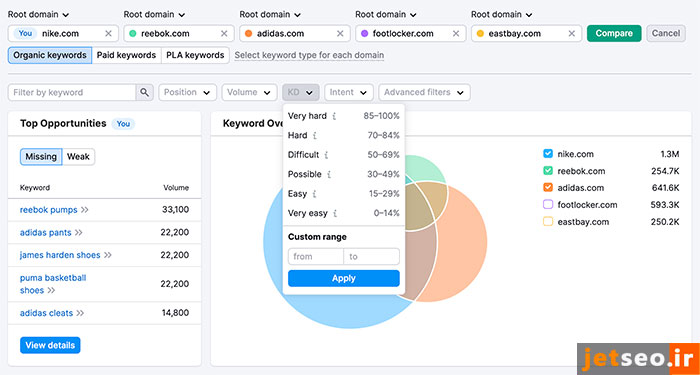Click the green Compare button
700x375 pixels.
pos(614,33)
